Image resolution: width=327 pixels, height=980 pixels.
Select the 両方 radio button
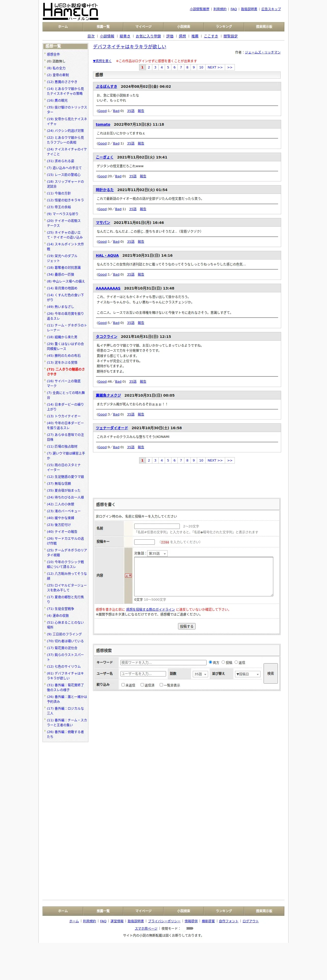pos(210,662)
